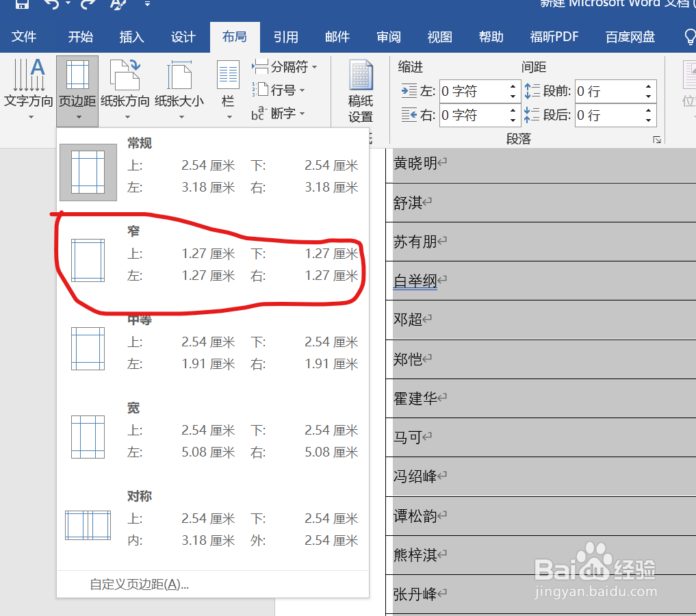The width and height of the screenshot is (696, 616).
Task: Increase 段前 spacing with stepper arrow
Action: click(647, 86)
